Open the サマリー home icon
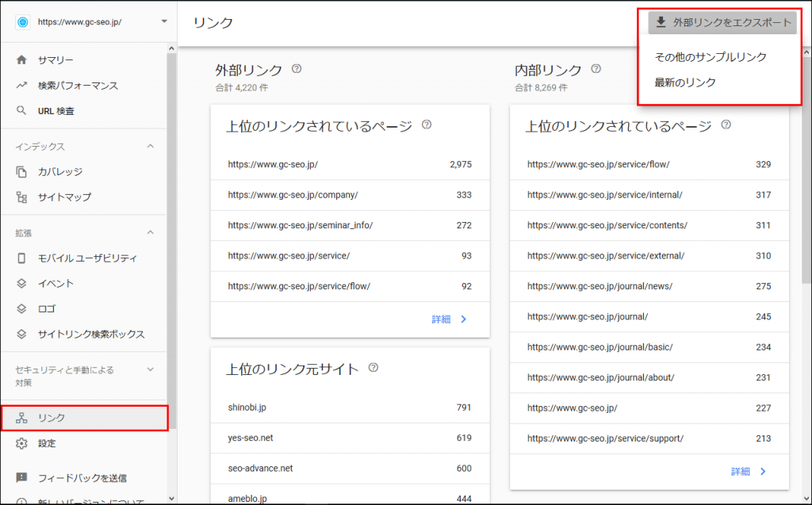The height and width of the screenshot is (505, 812). (x=21, y=60)
